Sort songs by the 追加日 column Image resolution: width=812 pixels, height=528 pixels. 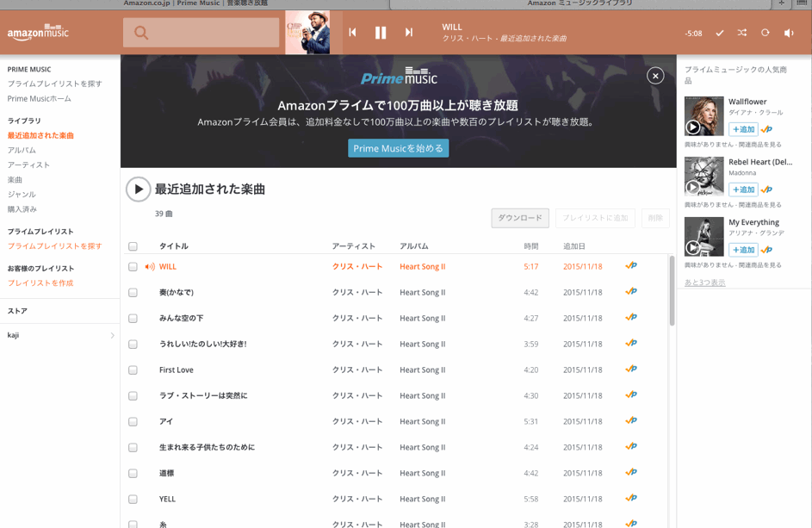[x=574, y=246]
